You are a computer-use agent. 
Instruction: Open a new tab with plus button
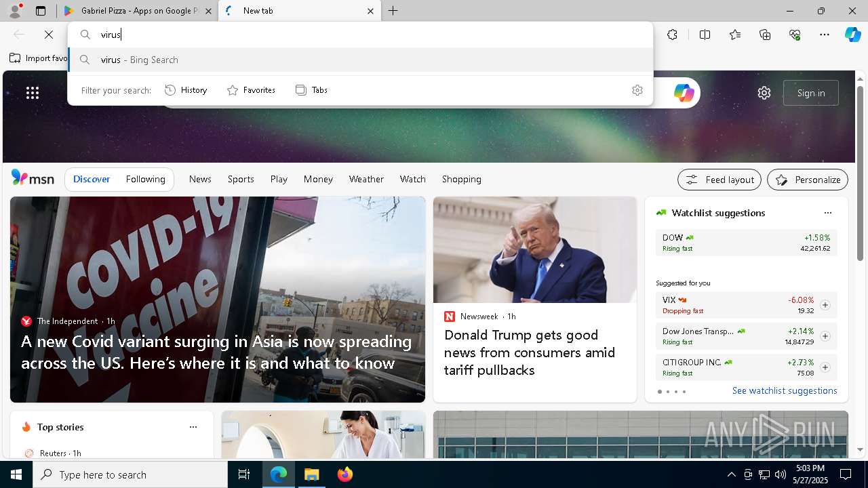point(393,11)
